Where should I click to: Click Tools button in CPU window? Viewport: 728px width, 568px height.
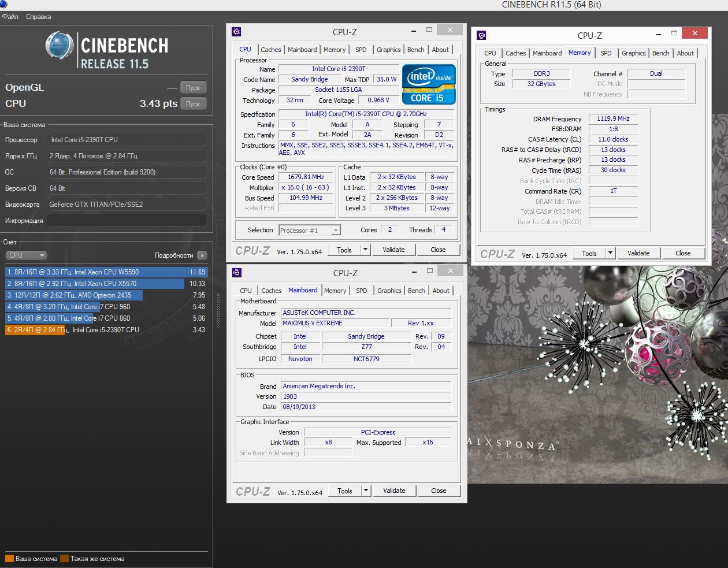coord(344,250)
